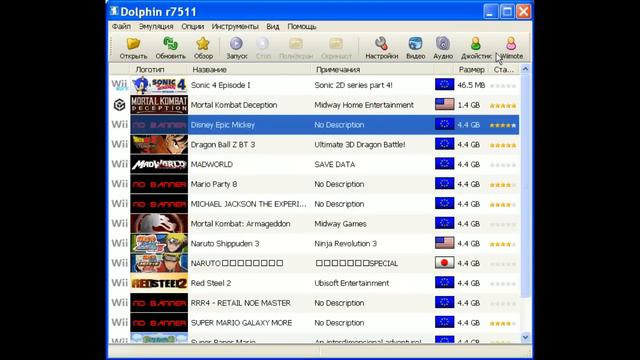Viewport: 640px width, 360px height.
Task: Click the USA flag in Mortal Kombat Deception row
Action: [x=444, y=104]
